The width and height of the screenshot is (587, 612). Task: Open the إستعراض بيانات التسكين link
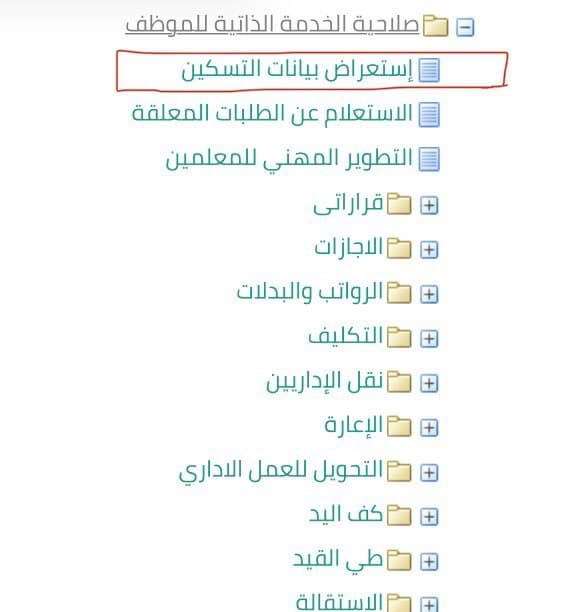coord(297,70)
